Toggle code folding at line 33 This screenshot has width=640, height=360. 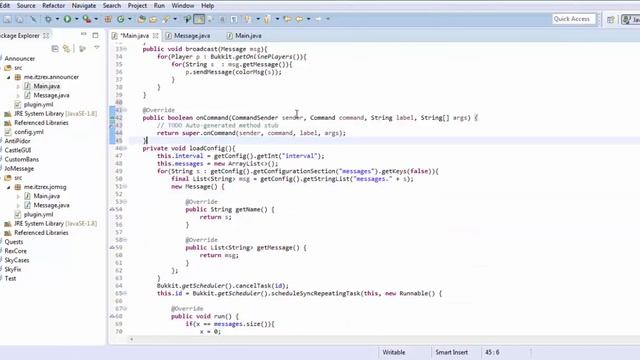125,49
